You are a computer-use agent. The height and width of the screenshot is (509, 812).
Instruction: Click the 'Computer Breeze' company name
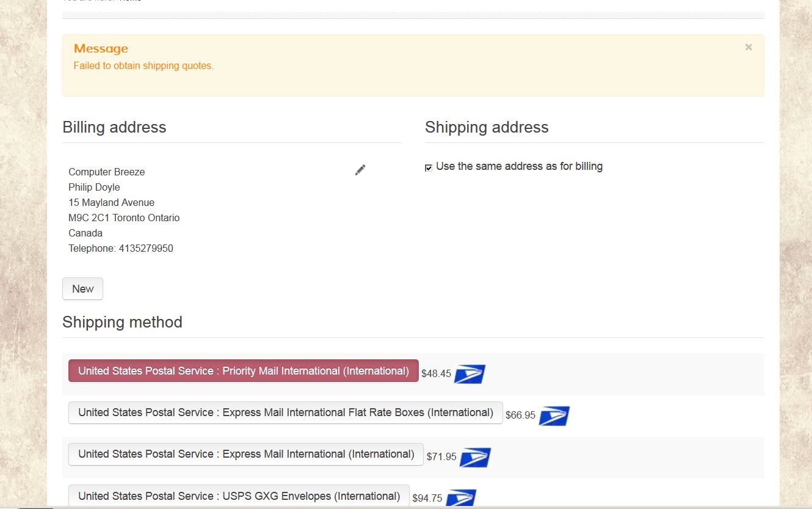point(107,172)
